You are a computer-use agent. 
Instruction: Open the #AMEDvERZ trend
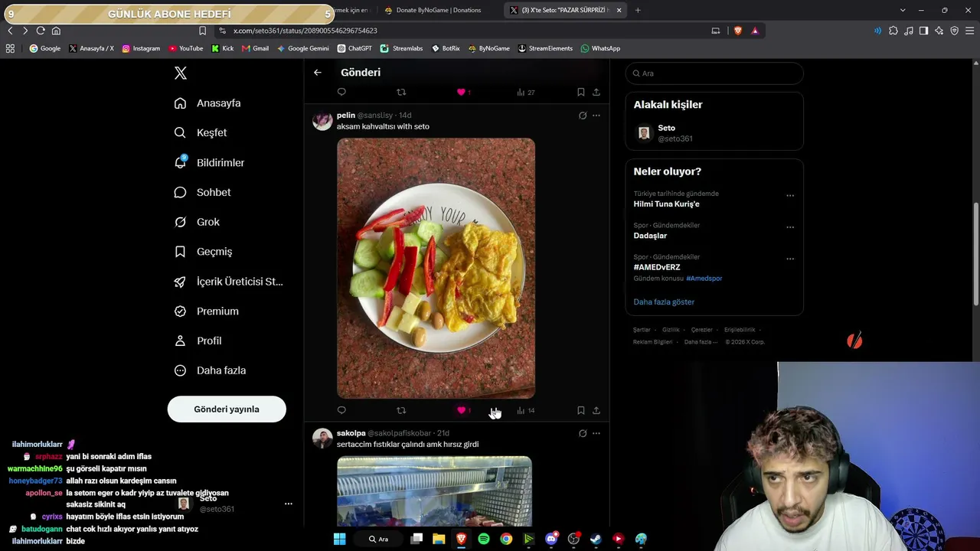[x=657, y=267]
